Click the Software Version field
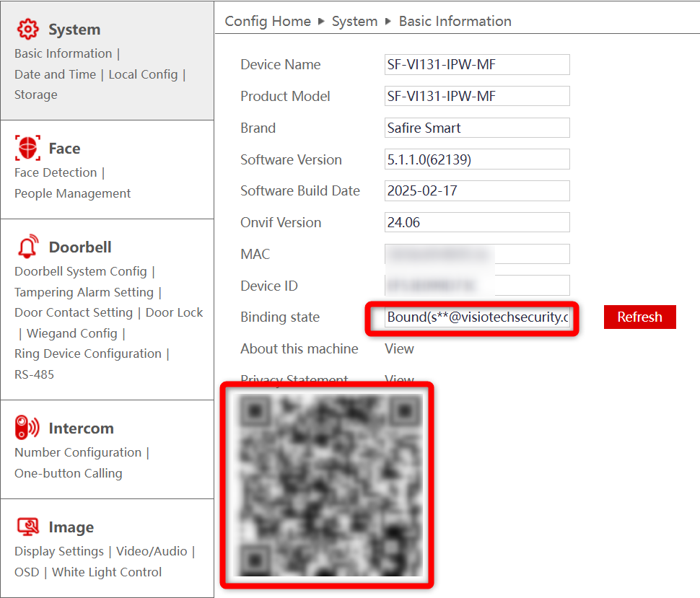The width and height of the screenshot is (700, 598). tap(477, 159)
